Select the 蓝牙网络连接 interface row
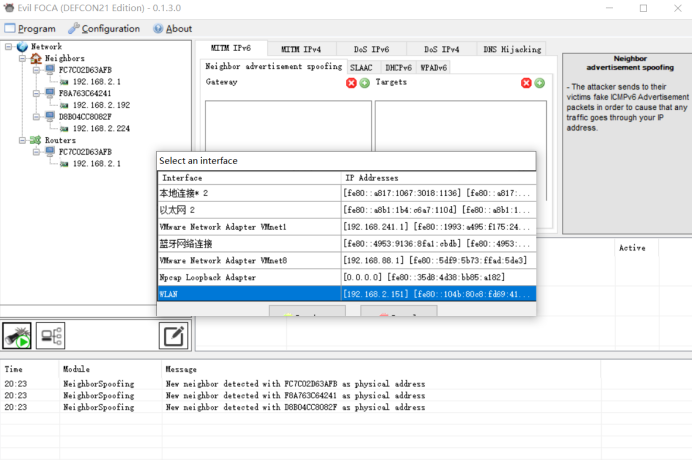Viewport: 692px width, 460px height. (347, 244)
